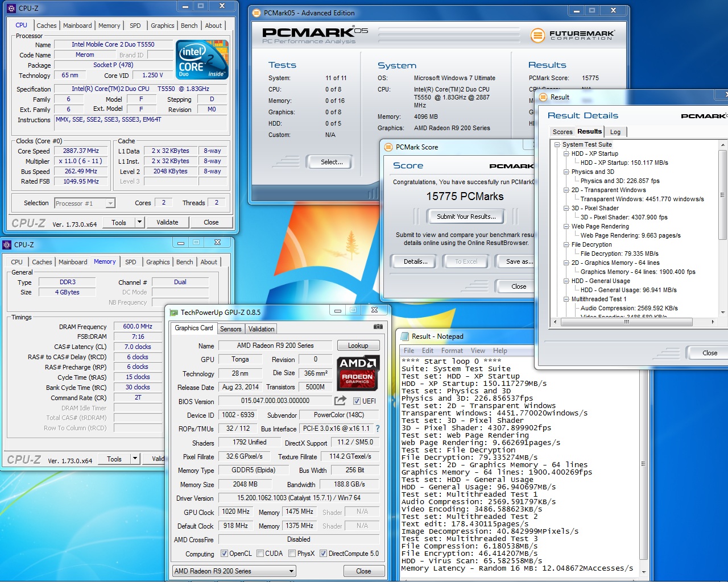Switch to Sensors tab in GPU-Z

[231, 329]
